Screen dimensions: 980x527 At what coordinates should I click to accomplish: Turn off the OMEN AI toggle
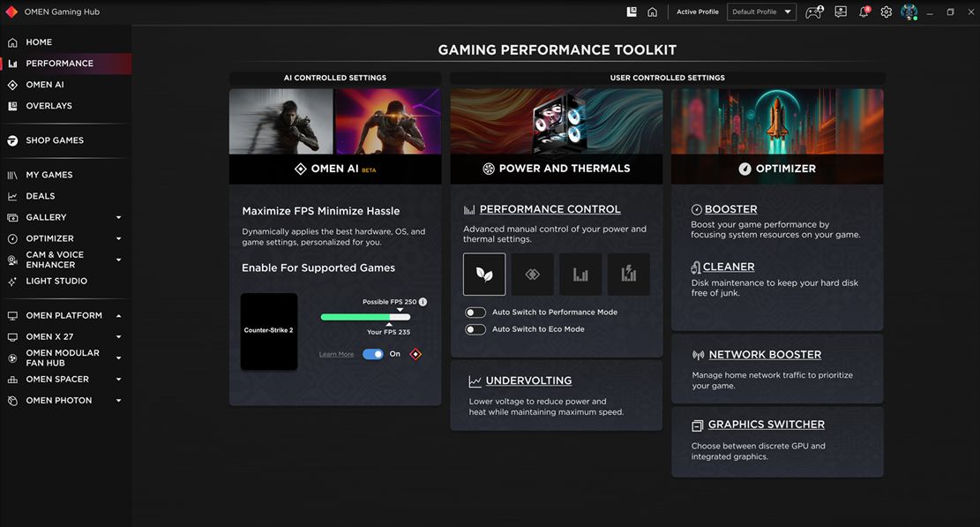click(x=373, y=354)
